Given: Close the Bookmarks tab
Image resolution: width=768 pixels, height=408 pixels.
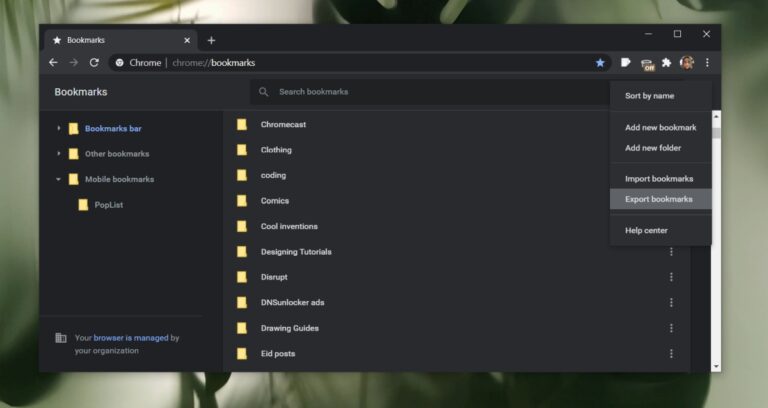Looking at the screenshot, I should click(187, 40).
